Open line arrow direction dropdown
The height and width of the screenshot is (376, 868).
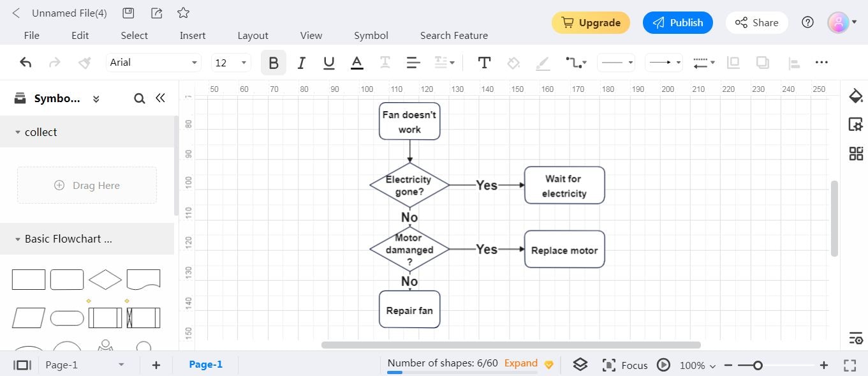tap(704, 63)
